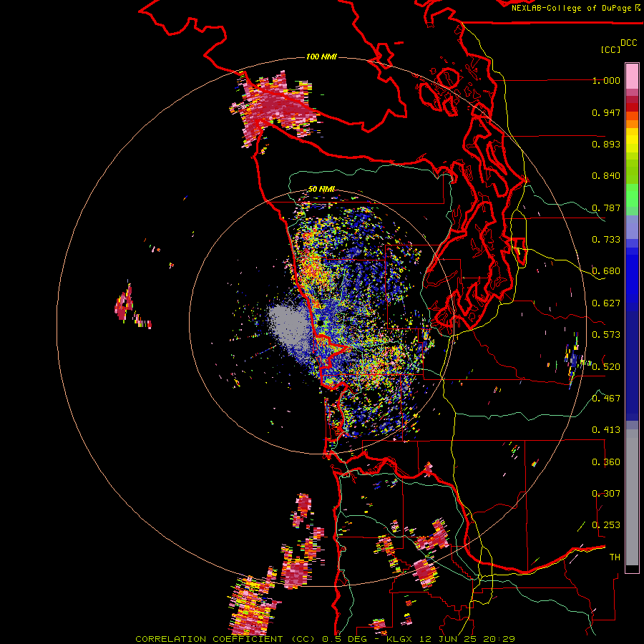
Task: Click the 0.680 scale value
Action: click(x=606, y=271)
